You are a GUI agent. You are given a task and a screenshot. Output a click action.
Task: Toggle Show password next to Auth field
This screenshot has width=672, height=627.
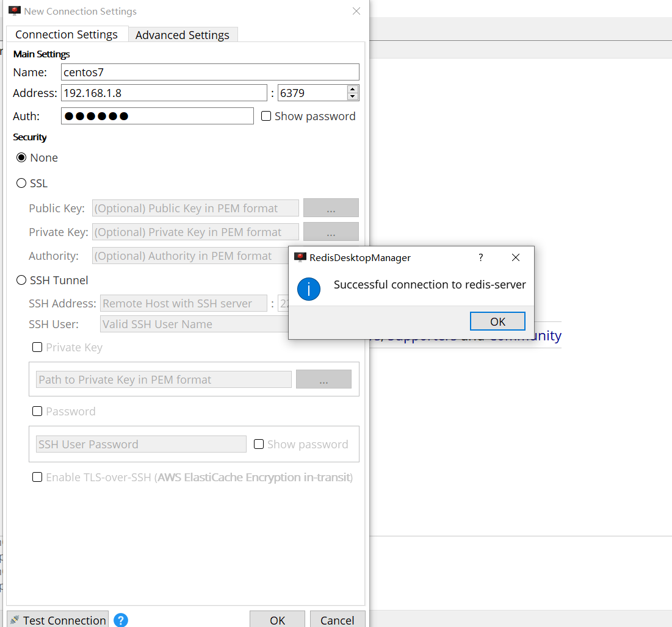click(266, 116)
